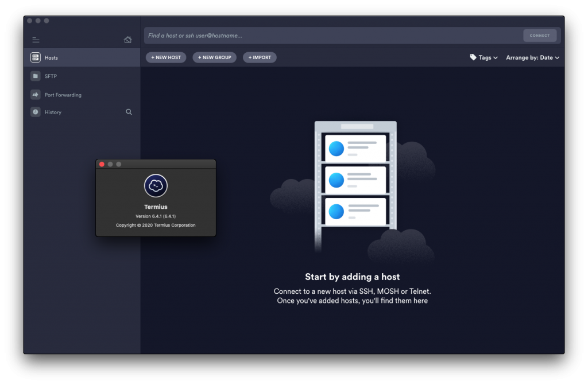Click the server rack illustration

(x=355, y=185)
